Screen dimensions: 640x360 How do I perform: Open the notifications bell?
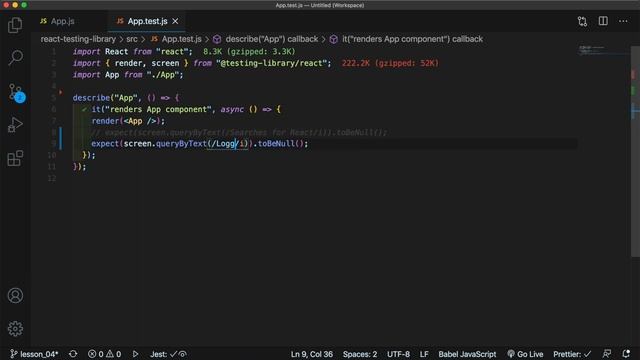626,354
